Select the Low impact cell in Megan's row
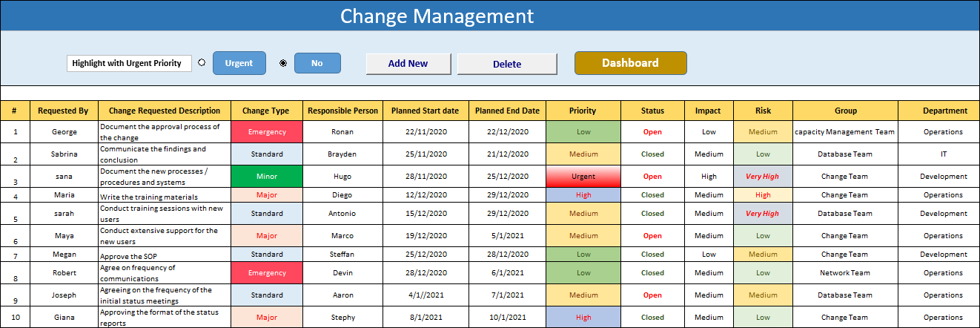 click(709, 255)
